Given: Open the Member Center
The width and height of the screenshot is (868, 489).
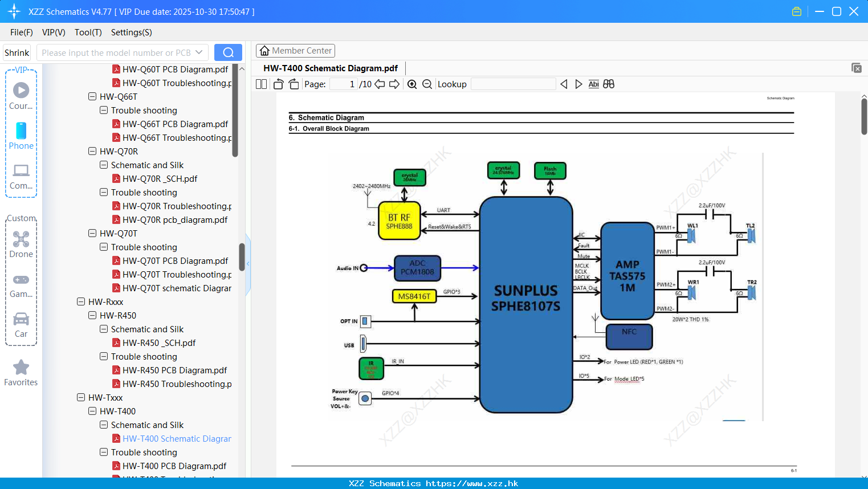Looking at the screenshot, I should [x=295, y=51].
